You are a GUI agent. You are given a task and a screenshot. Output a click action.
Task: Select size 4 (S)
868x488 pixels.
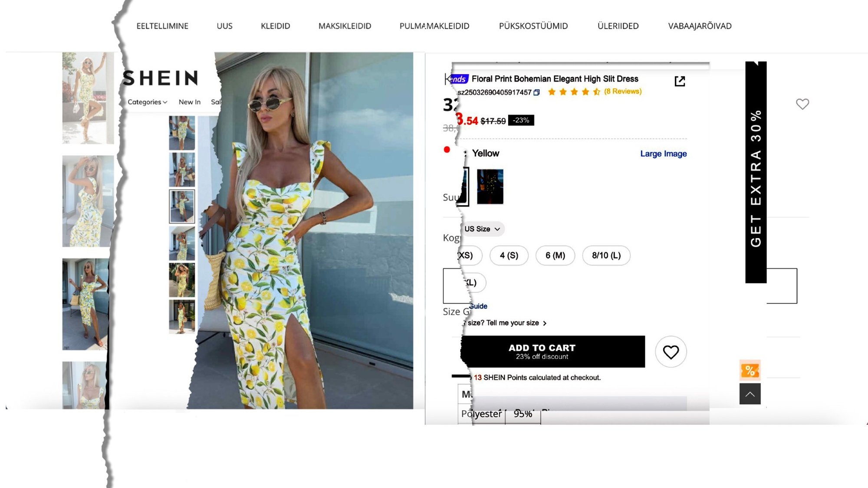pyautogui.click(x=509, y=255)
